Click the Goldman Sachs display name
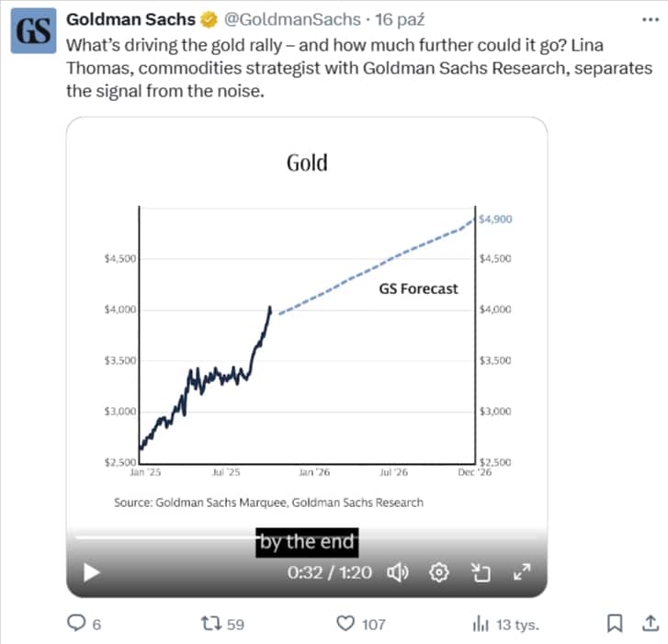The width and height of the screenshot is (668, 644). tap(130, 19)
